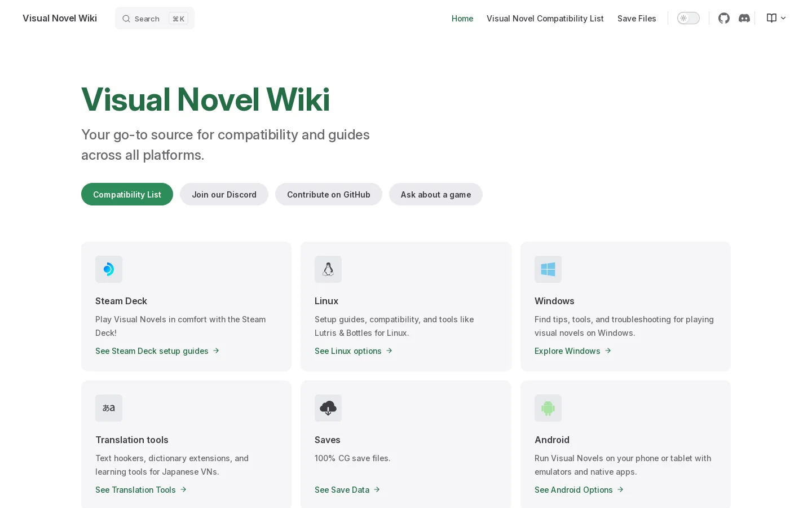Screen dimensions: 812x508
Task: Click the Android card heading
Action: [552, 440]
